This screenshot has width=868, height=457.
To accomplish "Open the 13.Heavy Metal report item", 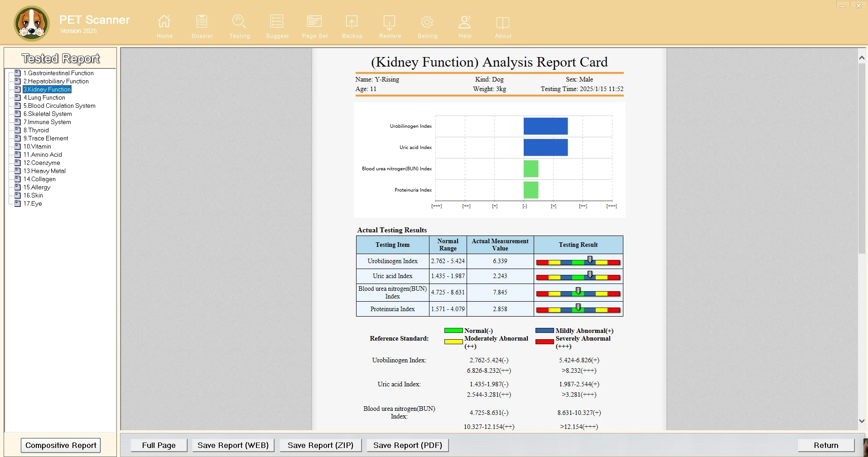I will [x=44, y=171].
